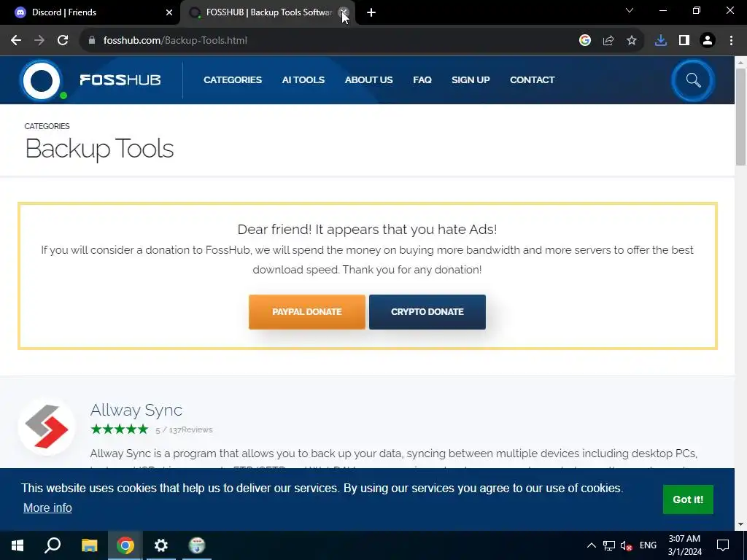The image size is (747, 560).
Task: Close the Discord Friends tab
Action: (169, 12)
